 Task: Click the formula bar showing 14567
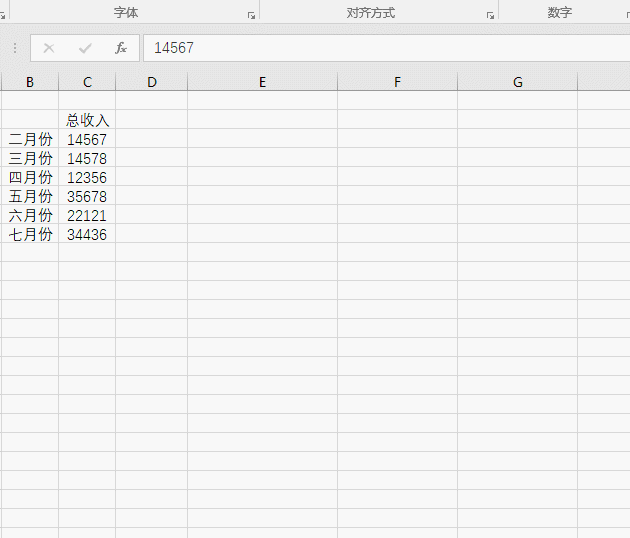pos(387,48)
